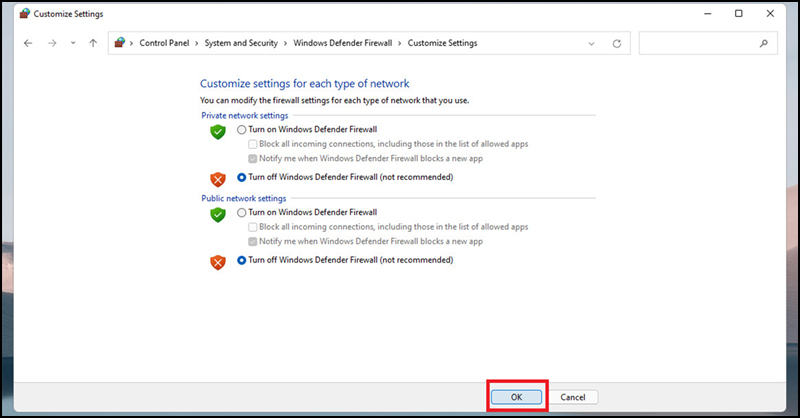Open Control Panel breadcrumb

point(164,43)
